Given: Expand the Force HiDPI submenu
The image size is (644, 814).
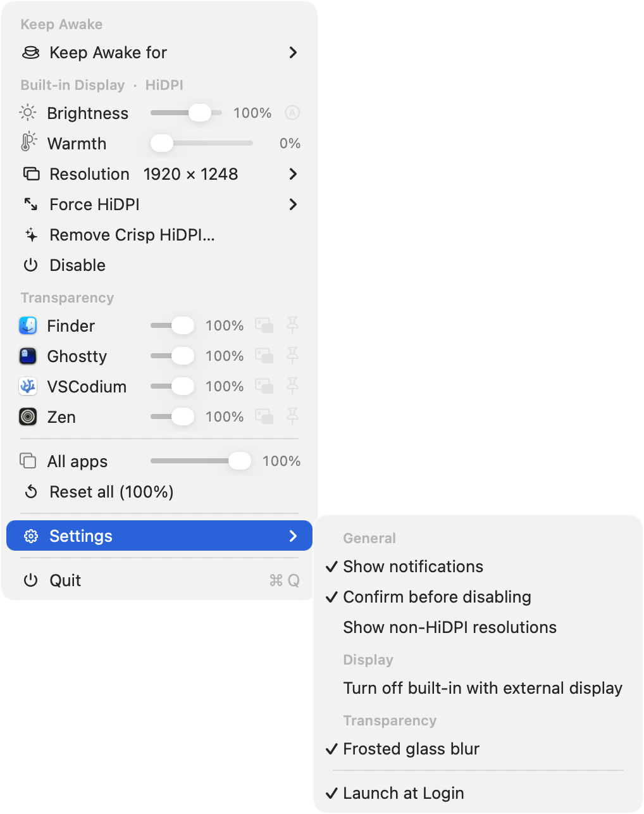Looking at the screenshot, I should click(x=159, y=204).
